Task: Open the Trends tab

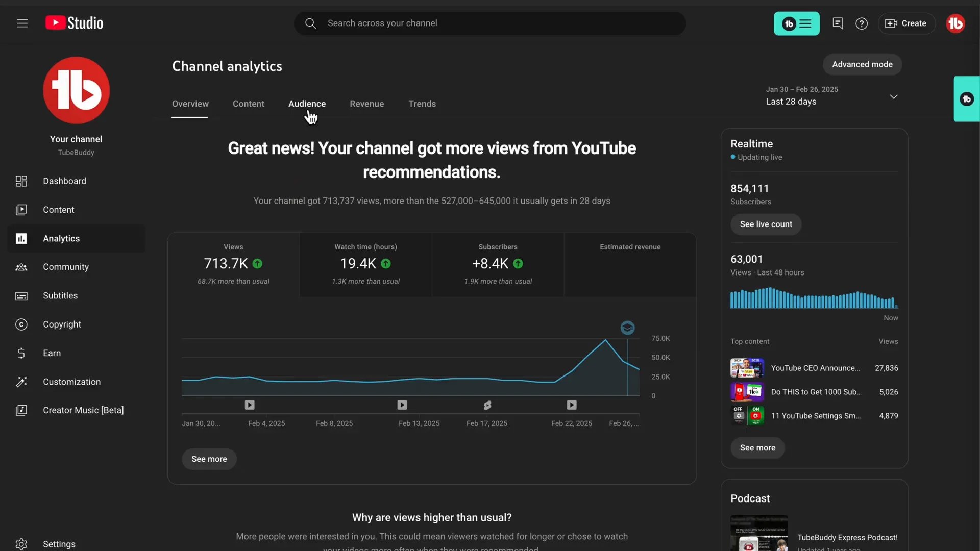Action: 422,104
